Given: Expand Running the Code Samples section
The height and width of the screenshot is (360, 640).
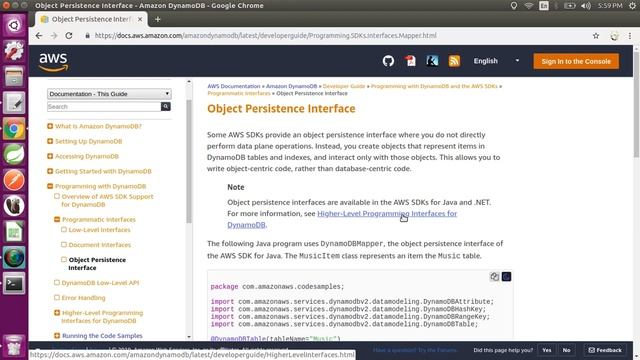Looking at the screenshot, I should 57,336.
